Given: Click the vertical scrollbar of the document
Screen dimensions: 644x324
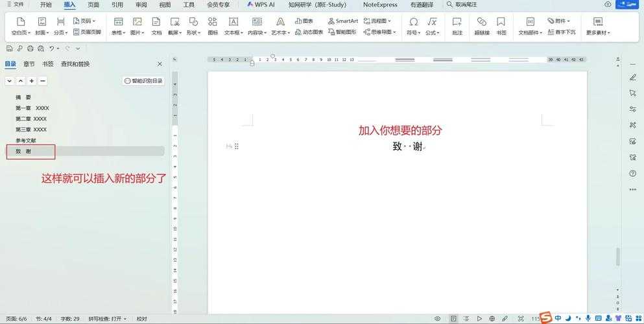Looking at the screenshot, I should click(618, 256).
